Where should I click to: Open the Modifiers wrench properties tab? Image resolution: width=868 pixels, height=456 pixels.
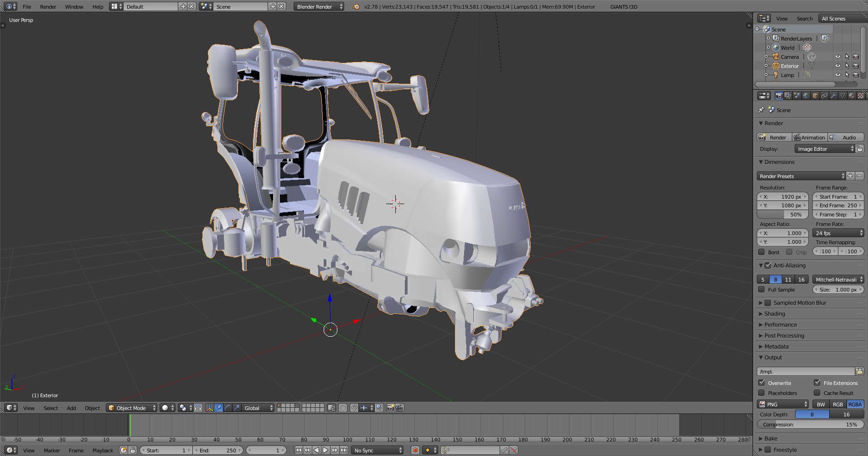(x=833, y=96)
